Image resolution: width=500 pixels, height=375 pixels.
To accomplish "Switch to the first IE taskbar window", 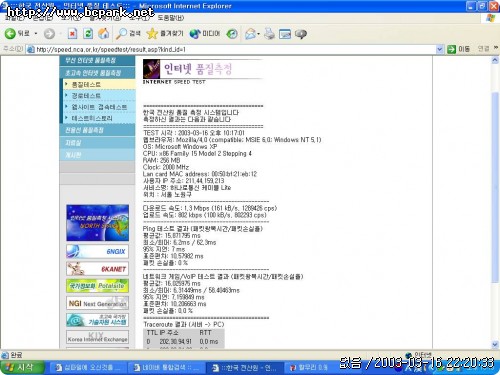I will coord(87,367).
